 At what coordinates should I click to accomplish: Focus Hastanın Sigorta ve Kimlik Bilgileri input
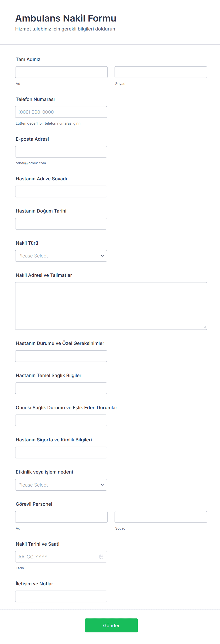61,453
